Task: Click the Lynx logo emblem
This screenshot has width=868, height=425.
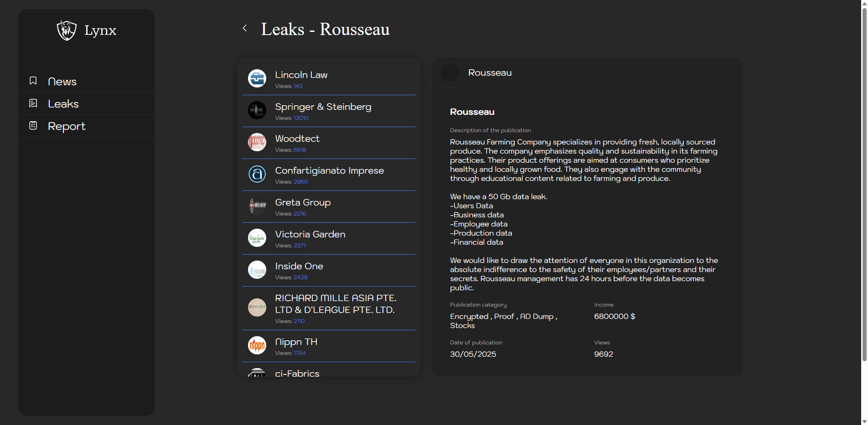Action: click(x=67, y=30)
